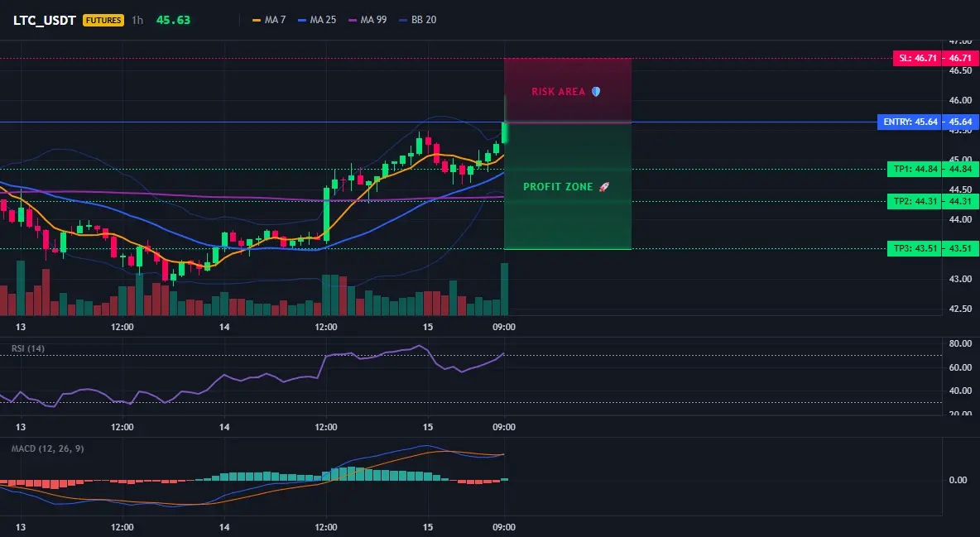
Task: Click the 44.00 price axis tick
Action: [x=961, y=219]
